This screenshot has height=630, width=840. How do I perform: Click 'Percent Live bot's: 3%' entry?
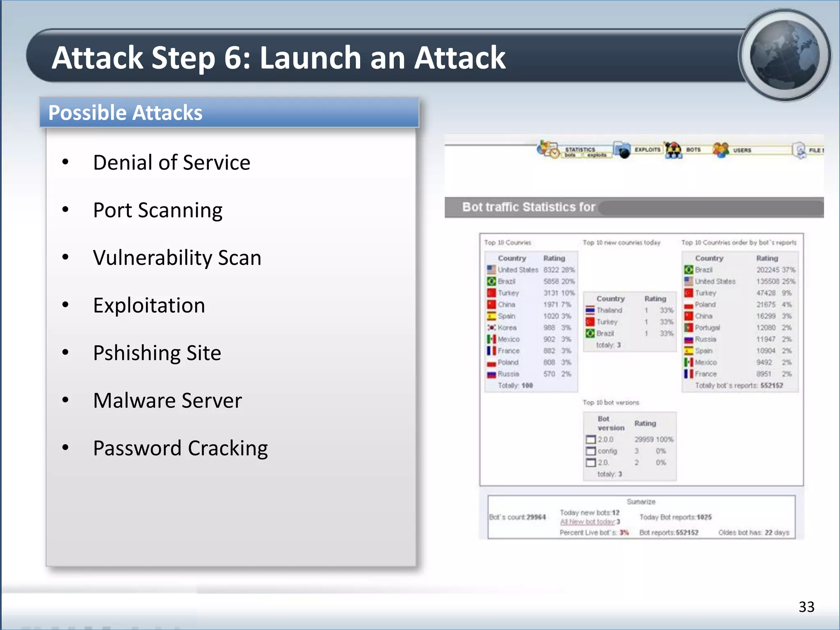pos(594,532)
